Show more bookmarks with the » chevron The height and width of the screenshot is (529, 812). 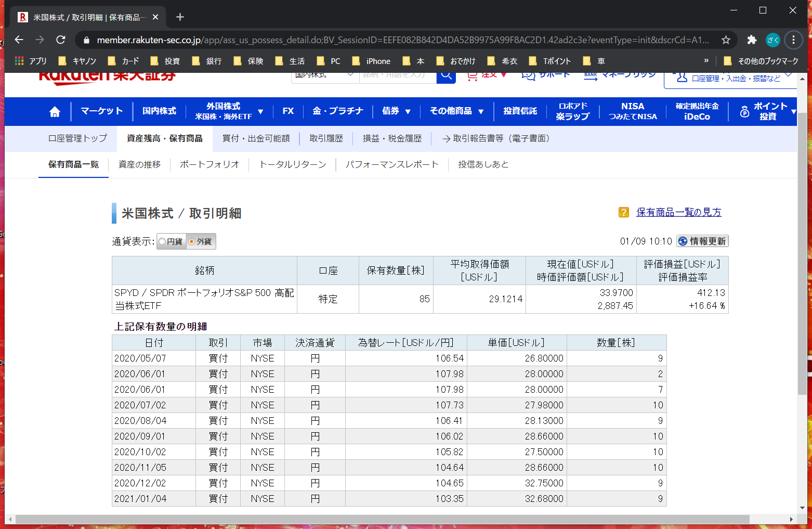[706, 61]
